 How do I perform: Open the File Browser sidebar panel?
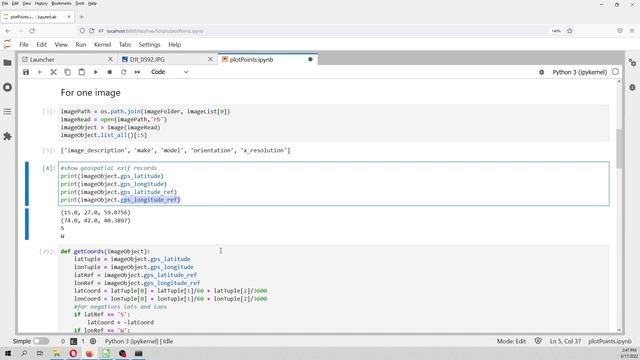coord(7,63)
